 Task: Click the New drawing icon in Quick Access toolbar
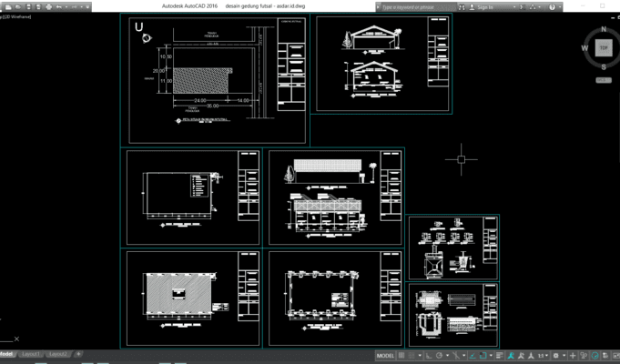(x=8, y=6)
